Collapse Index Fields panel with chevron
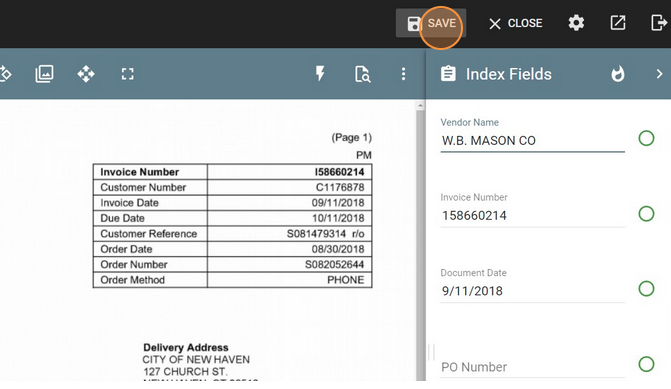 click(x=659, y=74)
